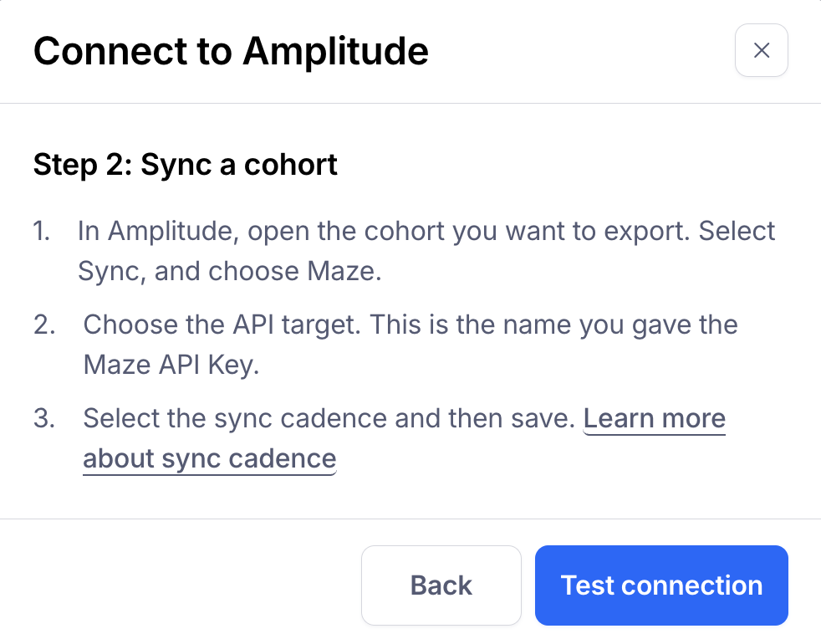The width and height of the screenshot is (821, 644).
Task: Click the Back button
Action: (441, 585)
